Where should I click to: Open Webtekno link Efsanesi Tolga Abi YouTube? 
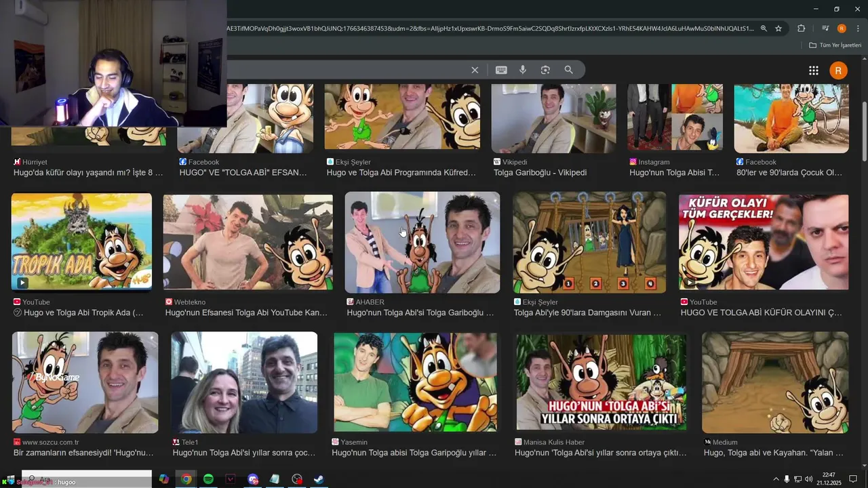246,313
